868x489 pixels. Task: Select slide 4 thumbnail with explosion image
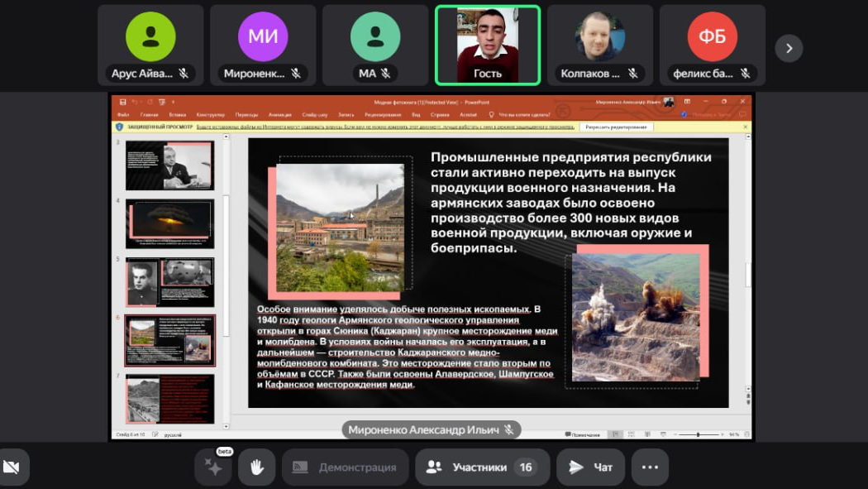[x=169, y=223]
